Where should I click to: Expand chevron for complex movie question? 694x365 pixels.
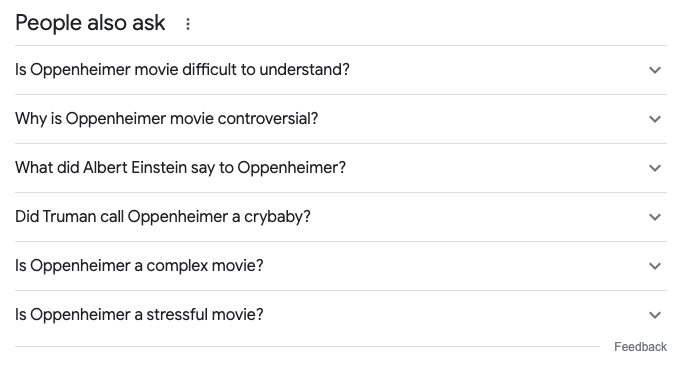point(655,266)
